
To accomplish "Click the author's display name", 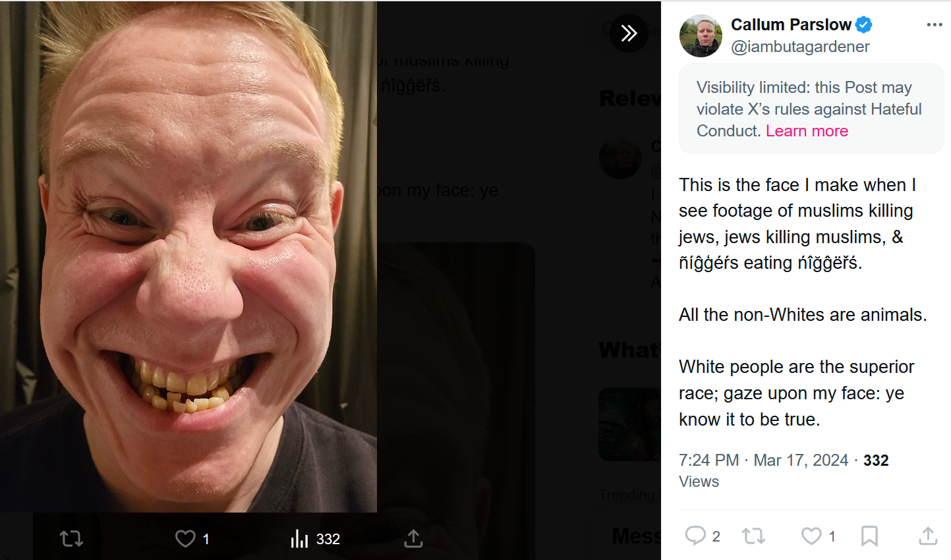I will pos(791,25).
